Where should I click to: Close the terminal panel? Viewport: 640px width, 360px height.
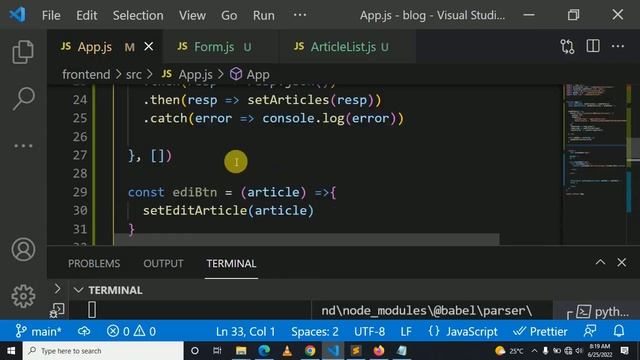point(621,262)
